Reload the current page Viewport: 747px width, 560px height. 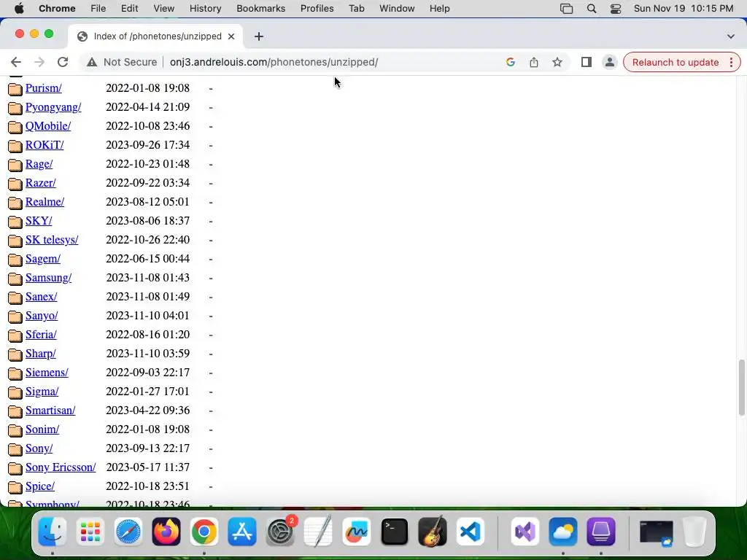point(63,62)
